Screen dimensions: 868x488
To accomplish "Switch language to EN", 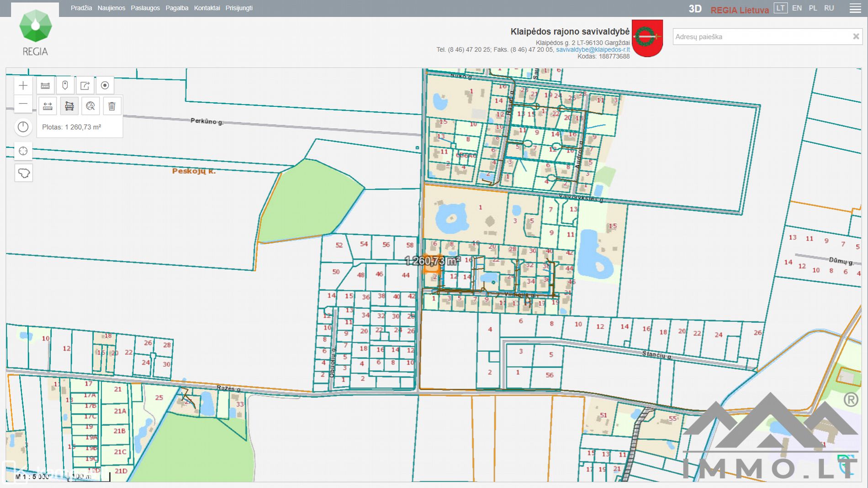I will point(797,8).
